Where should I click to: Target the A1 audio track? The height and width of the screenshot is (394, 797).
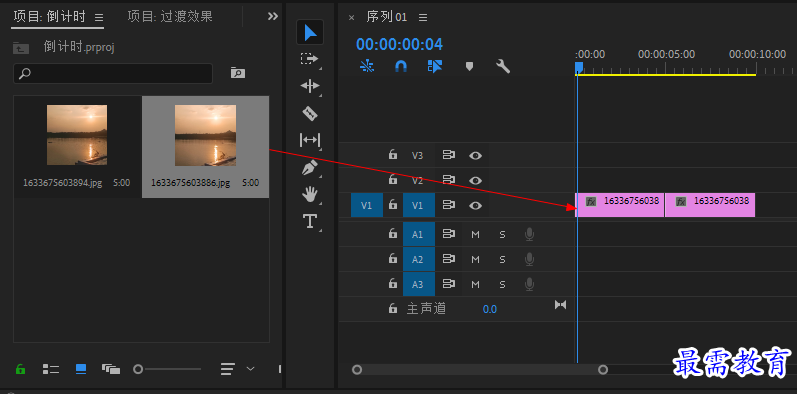418,234
